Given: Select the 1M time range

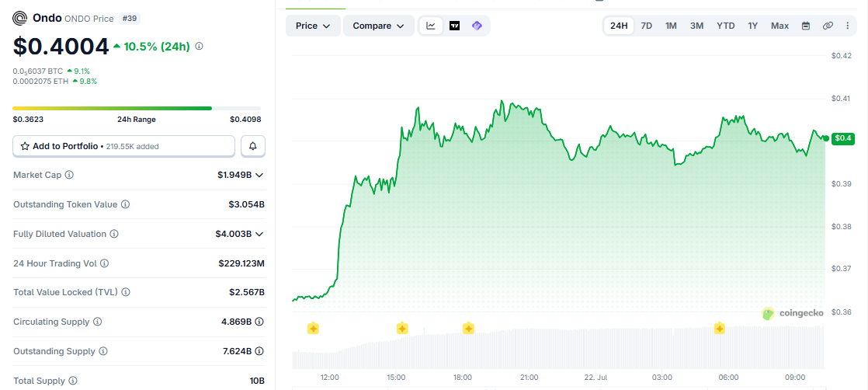Looking at the screenshot, I should tap(671, 26).
